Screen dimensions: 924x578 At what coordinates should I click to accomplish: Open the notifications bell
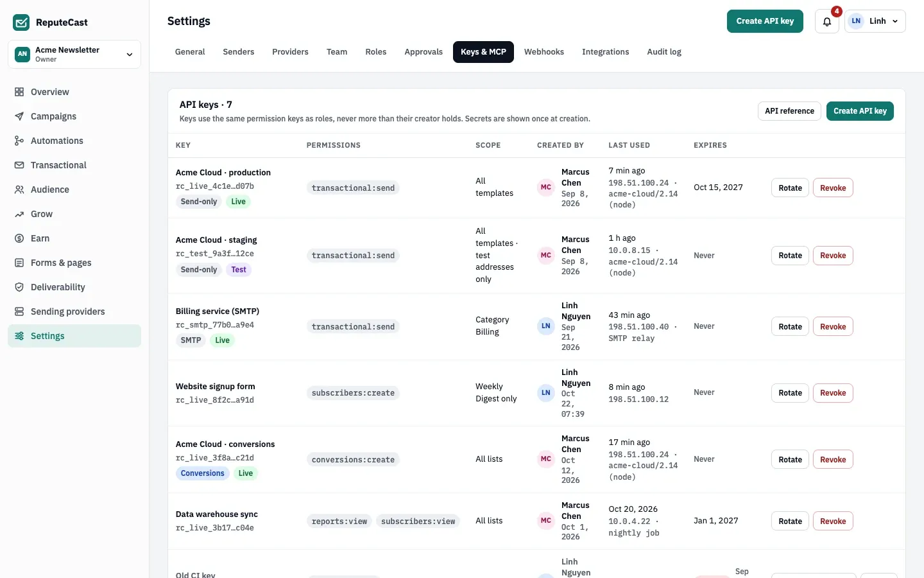point(827,21)
